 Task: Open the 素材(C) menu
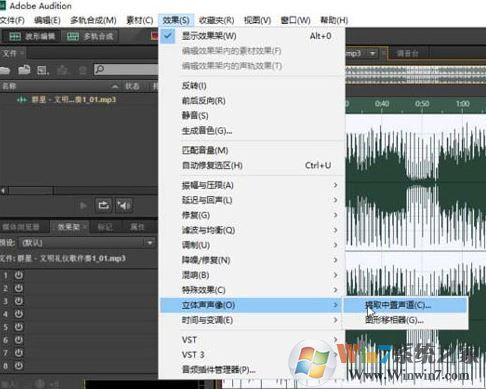point(139,20)
